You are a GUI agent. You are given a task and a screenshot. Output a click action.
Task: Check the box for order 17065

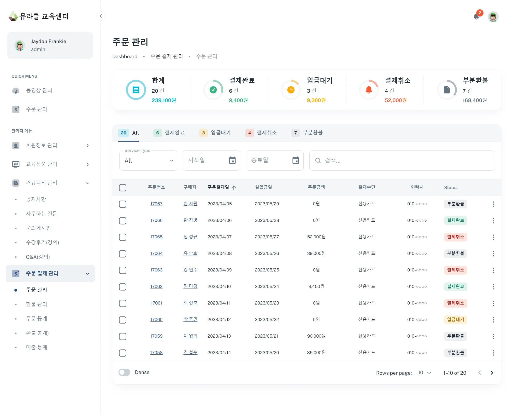point(123,237)
